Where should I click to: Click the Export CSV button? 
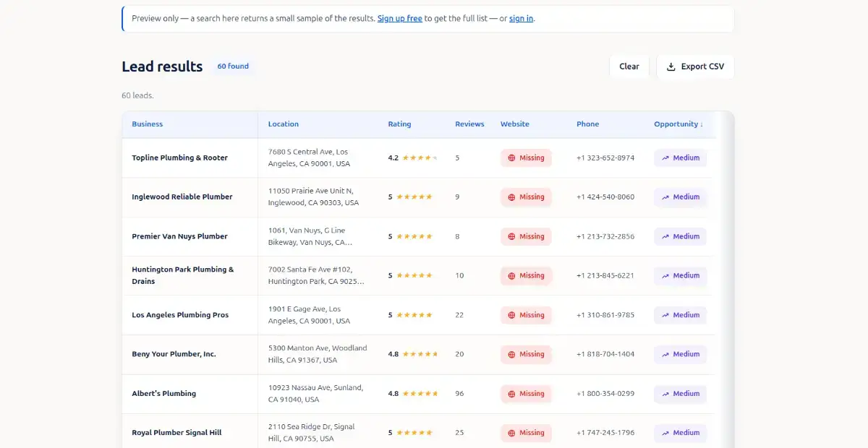tap(695, 66)
